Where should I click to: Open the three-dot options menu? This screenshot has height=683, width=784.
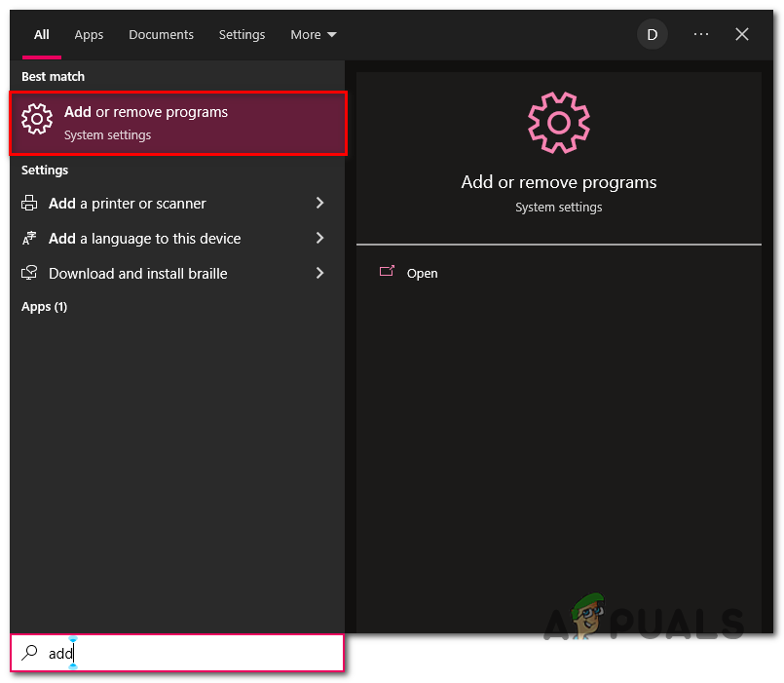[701, 34]
